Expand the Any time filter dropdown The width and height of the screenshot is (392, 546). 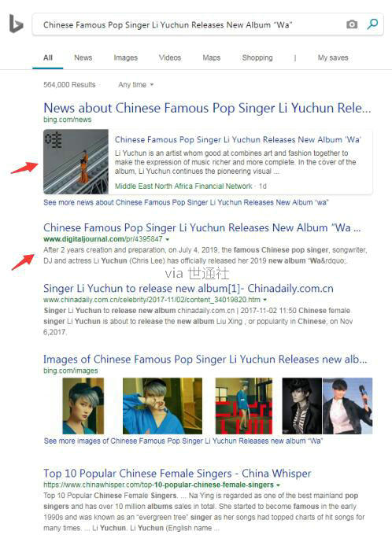point(136,85)
